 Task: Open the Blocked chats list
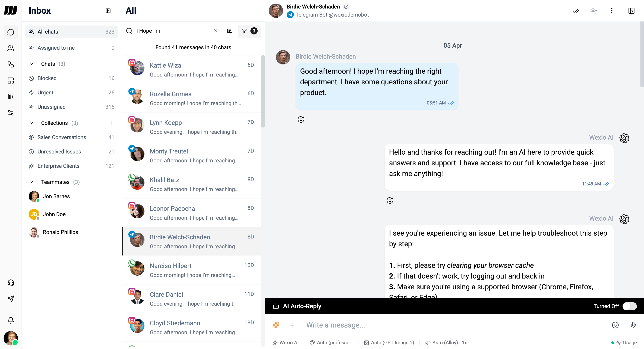point(47,78)
